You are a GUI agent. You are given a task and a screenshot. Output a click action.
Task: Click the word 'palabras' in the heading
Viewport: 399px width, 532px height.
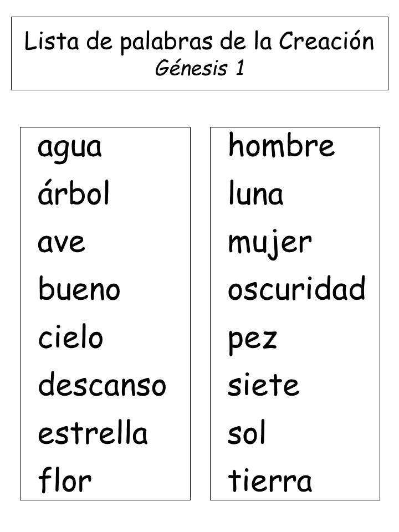click(167, 43)
